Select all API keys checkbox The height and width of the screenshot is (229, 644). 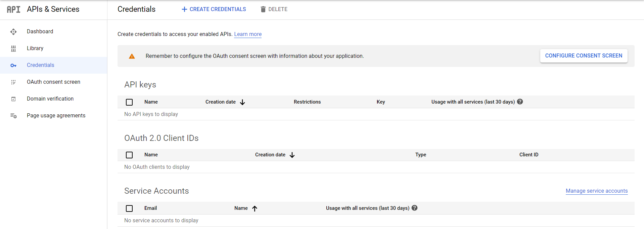(x=129, y=102)
